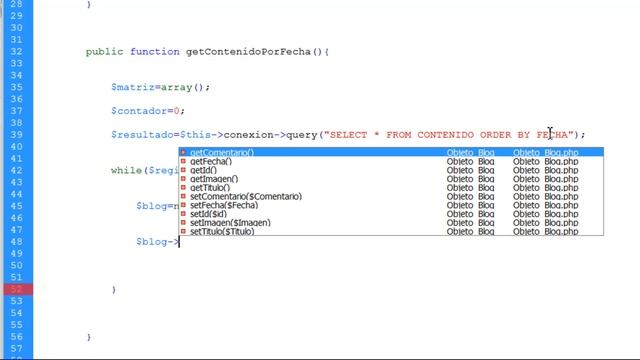Click method icon beside setFecha($Fecha)
This screenshot has width=640, height=360.
(183, 205)
